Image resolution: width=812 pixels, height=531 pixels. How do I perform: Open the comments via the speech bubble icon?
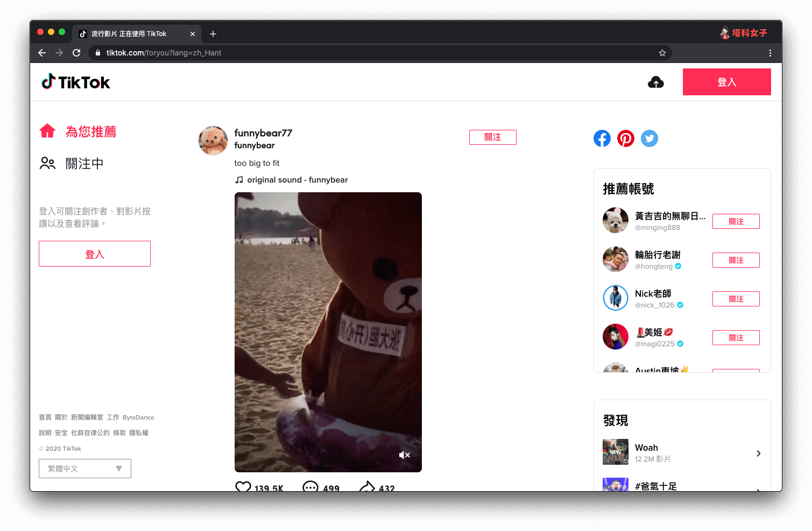(309, 486)
